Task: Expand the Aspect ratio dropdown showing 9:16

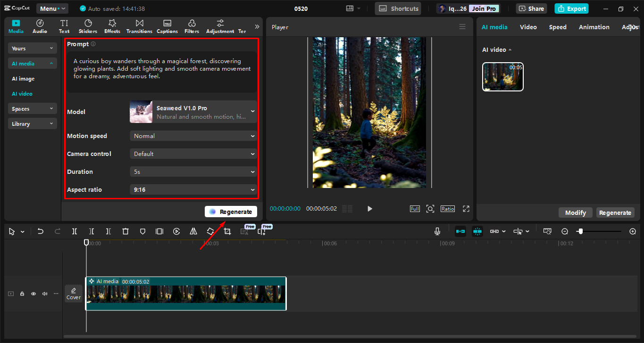Action: [193, 189]
